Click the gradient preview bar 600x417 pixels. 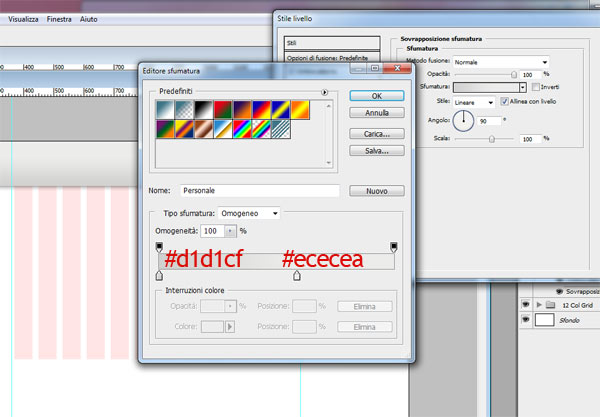tap(276, 261)
